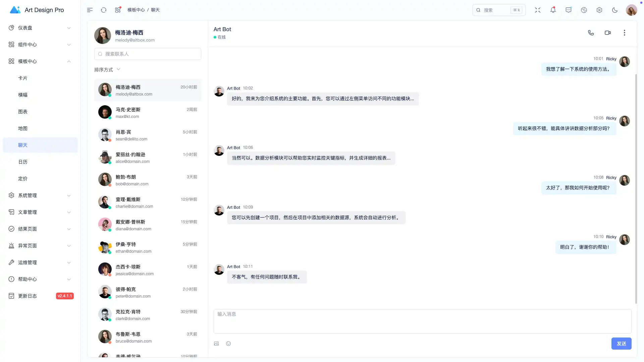Click the notification bell icon

(553, 10)
